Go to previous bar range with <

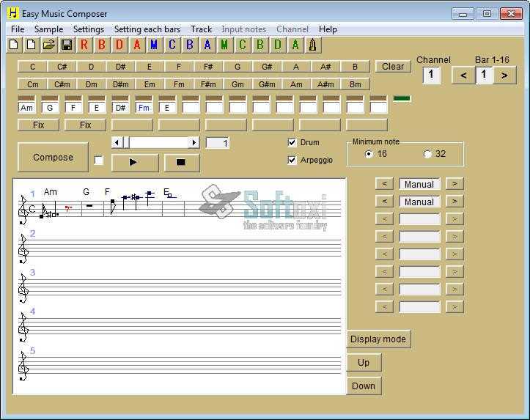point(463,75)
